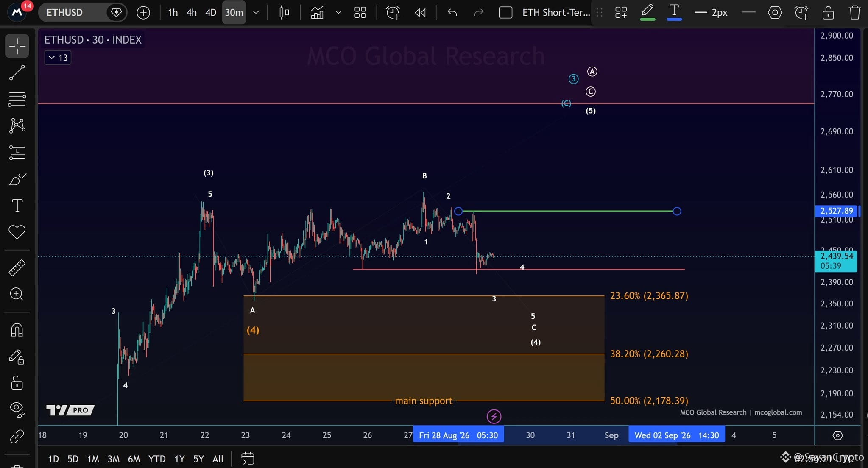This screenshot has height=468, width=868.
Task: Delete the selected drawing
Action: tap(855, 13)
